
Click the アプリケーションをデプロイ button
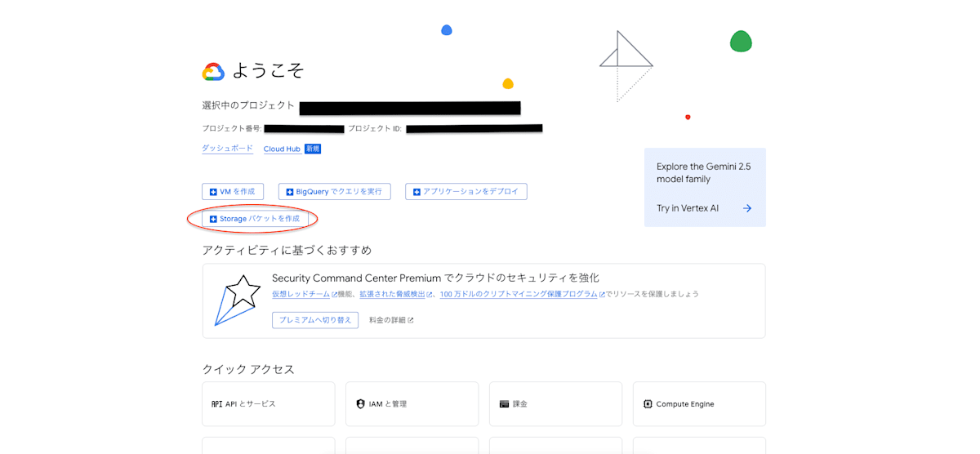[x=466, y=192]
